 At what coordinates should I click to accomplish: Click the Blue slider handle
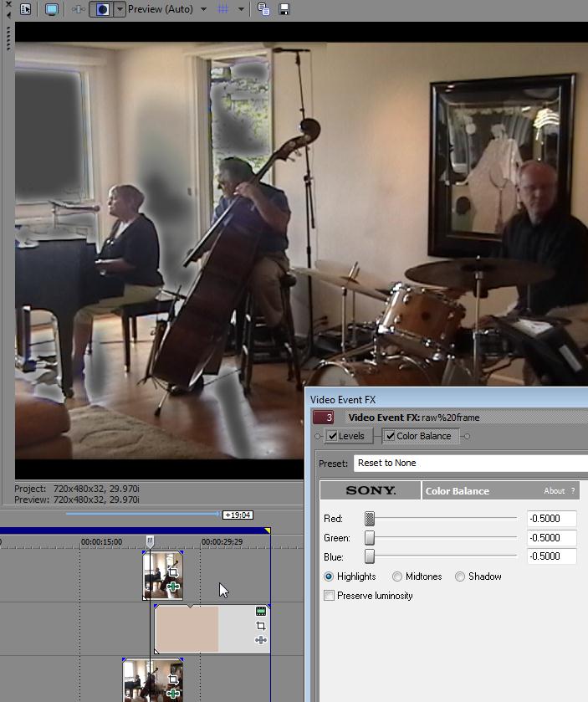coord(370,556)
